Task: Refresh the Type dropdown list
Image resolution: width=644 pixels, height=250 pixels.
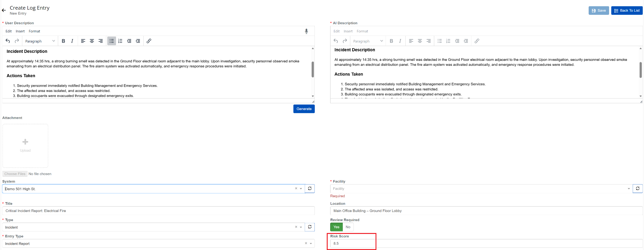Action: point(310,227)
